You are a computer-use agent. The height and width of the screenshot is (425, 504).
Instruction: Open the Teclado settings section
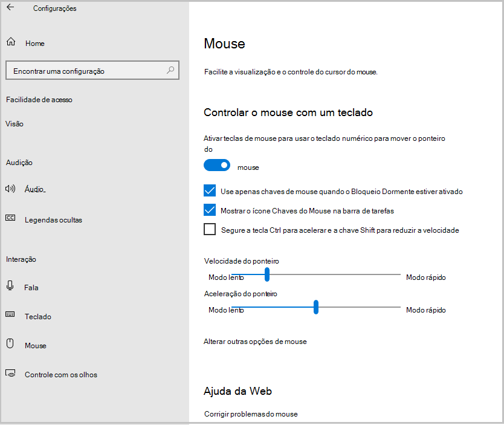point(38,317)
